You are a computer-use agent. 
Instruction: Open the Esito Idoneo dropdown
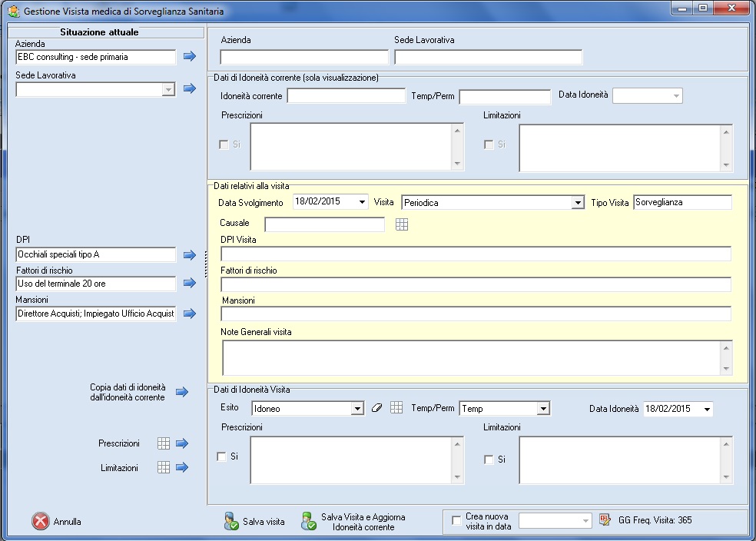[357, 409]
